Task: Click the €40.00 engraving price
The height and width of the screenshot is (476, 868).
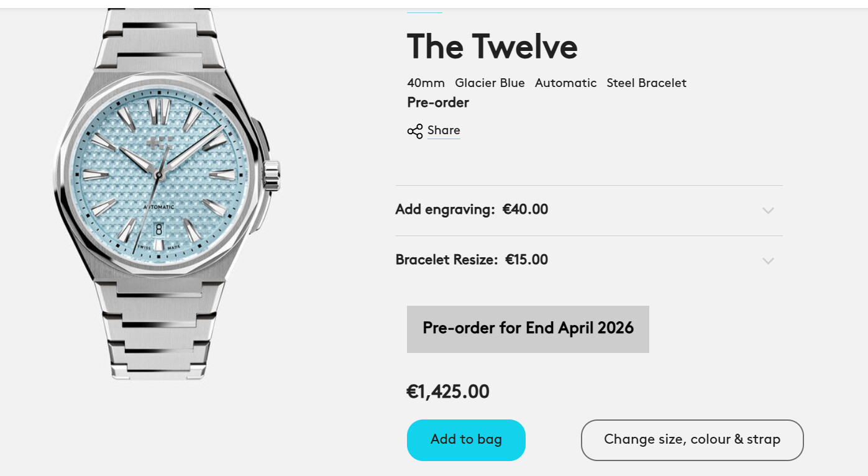Action: pos(525,210)
